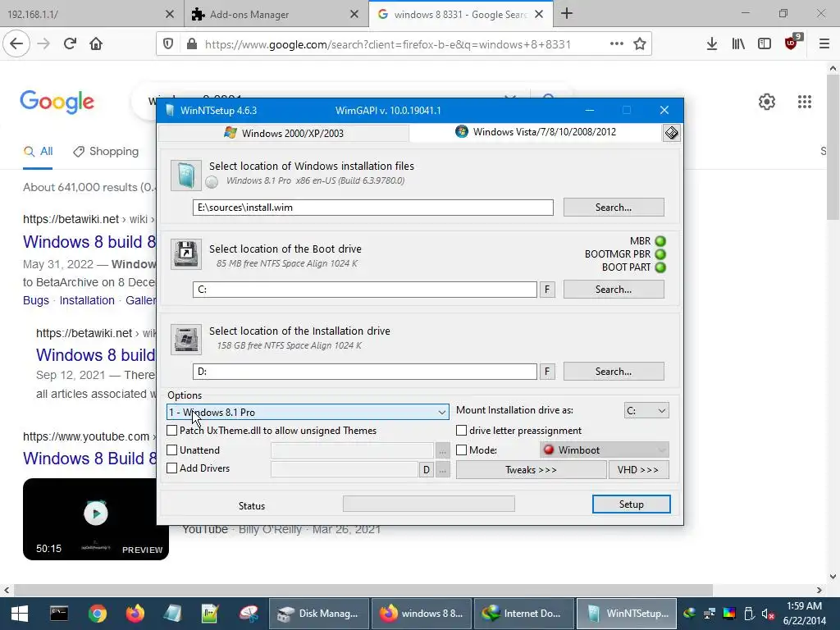Viewport: 840px width, 630px height.
Task: Click F button next to Installation drive field
Action: click(547, 372)
